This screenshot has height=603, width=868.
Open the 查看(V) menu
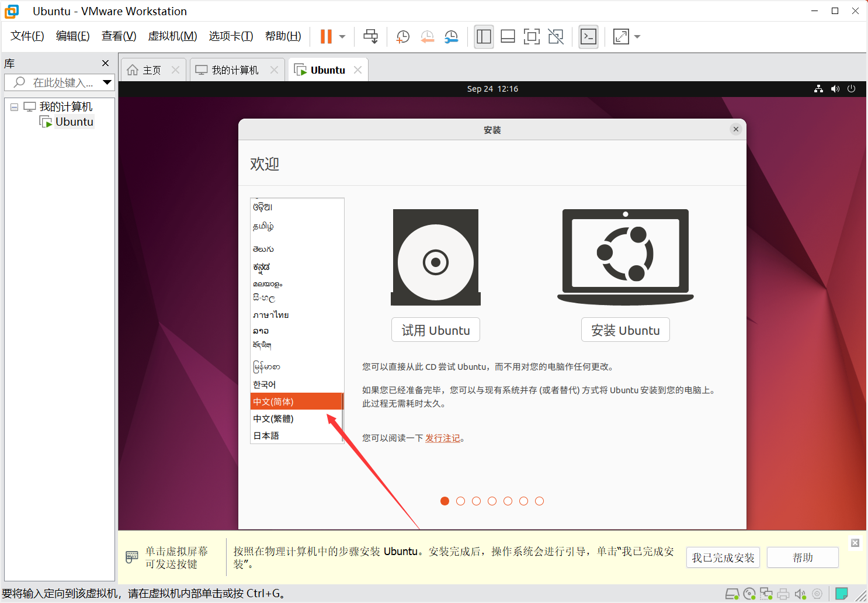119,36
